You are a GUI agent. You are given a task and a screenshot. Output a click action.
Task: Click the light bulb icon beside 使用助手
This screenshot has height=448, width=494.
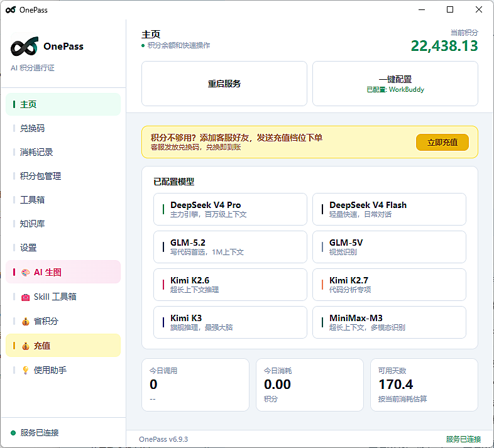coord(26,370)
